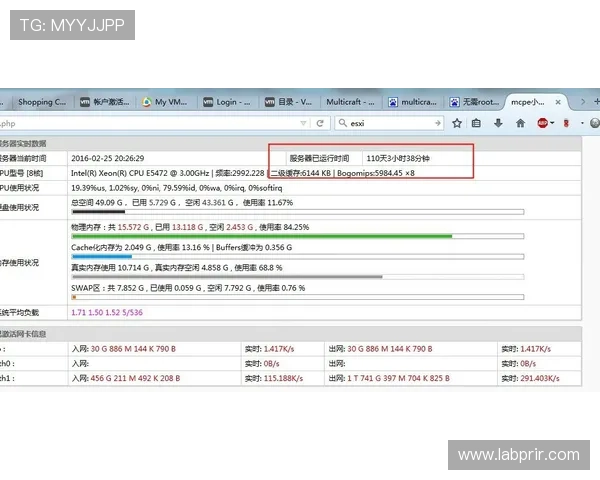Image resolution: width=600 pixels, height=480 pixels.
Task: Click the Bogomips:5984.45 ×8 text
Action: click(376, 173)
